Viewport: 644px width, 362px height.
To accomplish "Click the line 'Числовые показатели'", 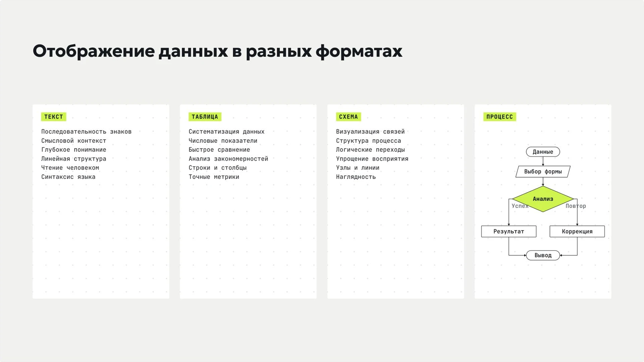I will click(223, 141).
